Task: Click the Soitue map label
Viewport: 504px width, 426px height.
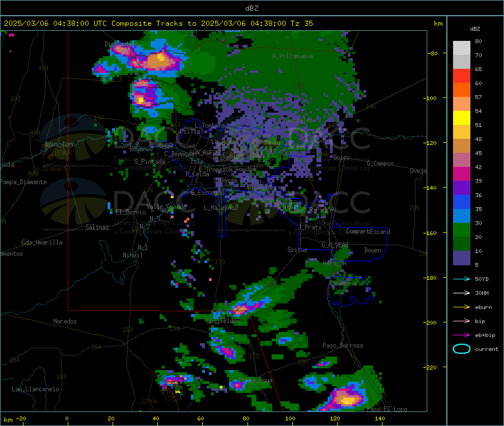Action: [x=297, y=250]
